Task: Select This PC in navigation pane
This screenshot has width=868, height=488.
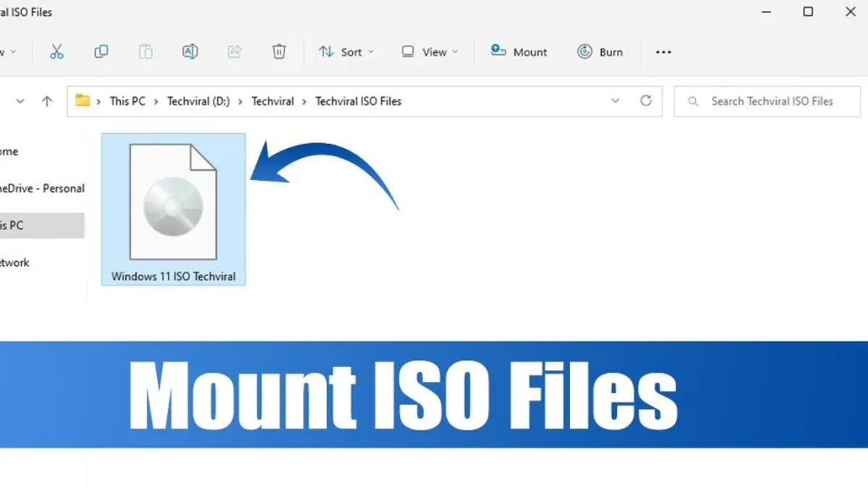Action: [42, 226]
